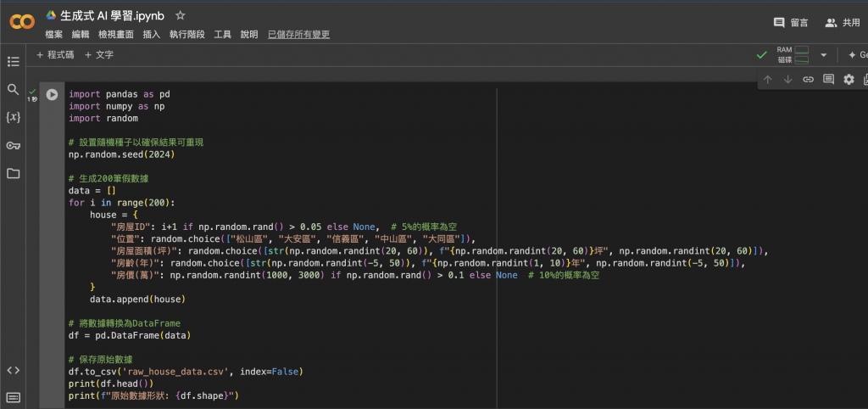Click the RAM and disk usage indicator
868x409 pixels.
point(793,55)
